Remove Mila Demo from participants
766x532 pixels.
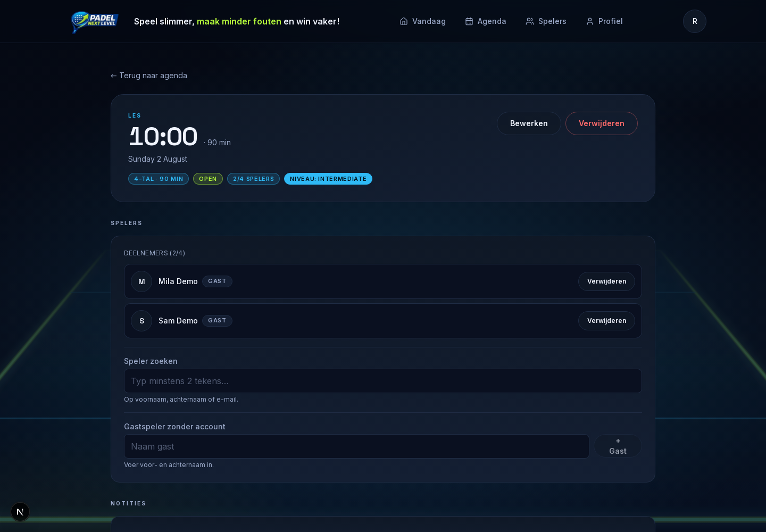click(x=606, y=281)
